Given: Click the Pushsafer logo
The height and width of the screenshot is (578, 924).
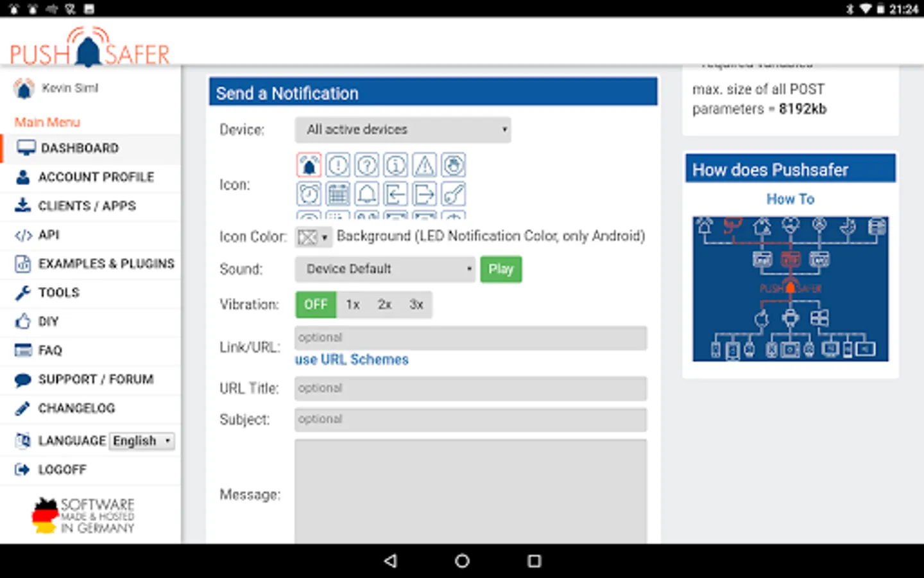Looking at the screenshot, I should 90,47.
